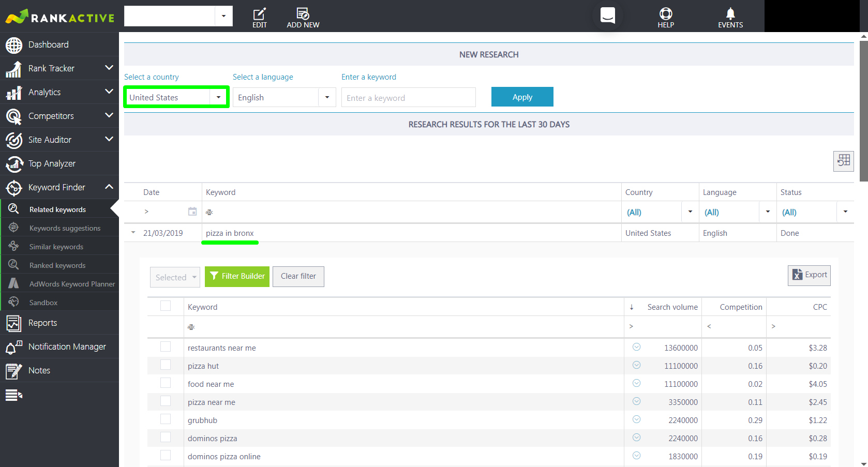Click the Top Analyzer icon
This screenshot has width=868, height=467.
click(x=14, y=164)
